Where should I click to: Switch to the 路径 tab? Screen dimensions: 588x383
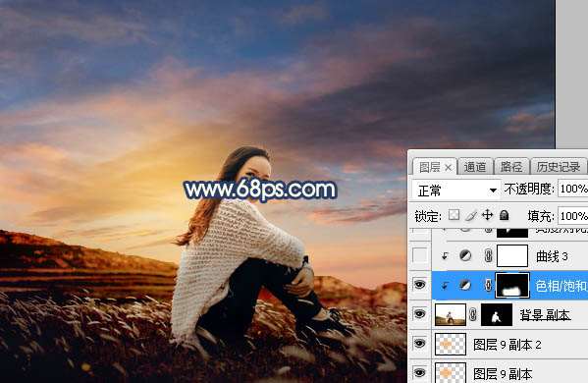pyautogui.click(x=511, y=167)
